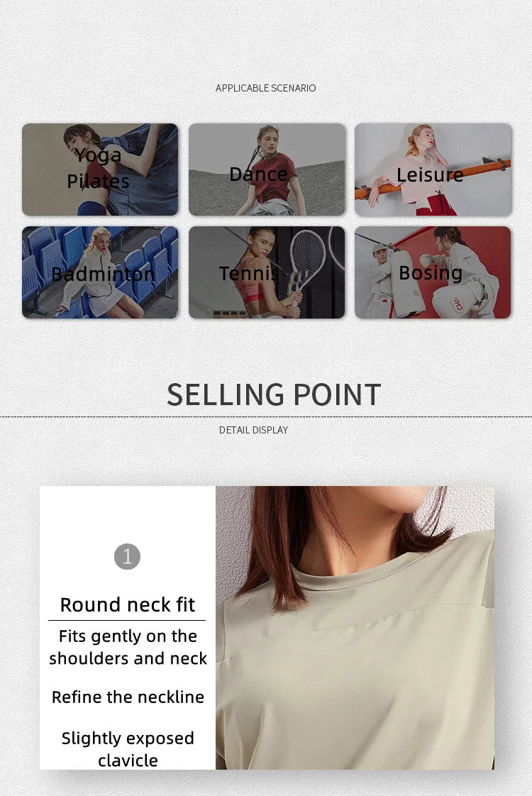The image size is (532, 796).
Task: Click the 'Refine the neckline' text
Action: tap(128, 697)
